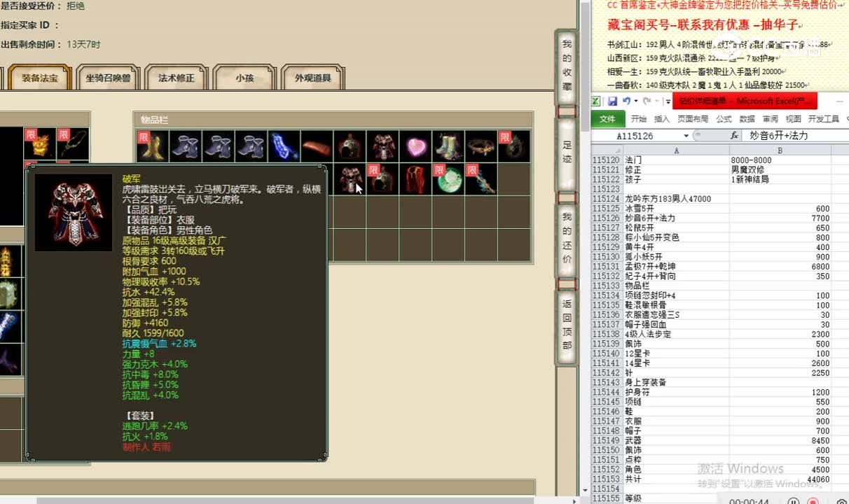
Task: Save the Excel workbook
Action: pos(612,101)
